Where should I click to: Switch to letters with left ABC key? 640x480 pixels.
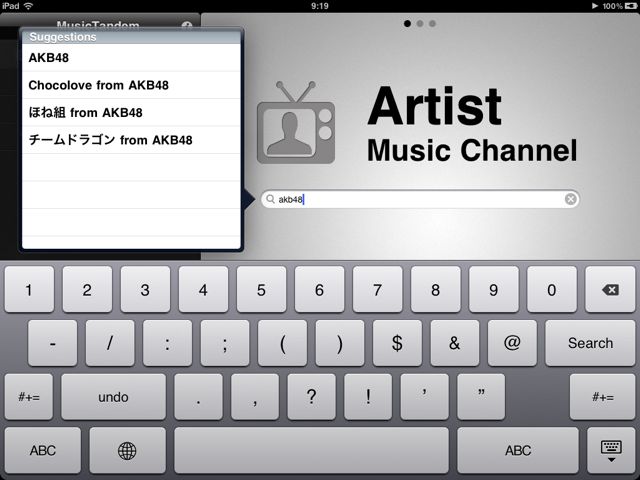tap(43, 451)
